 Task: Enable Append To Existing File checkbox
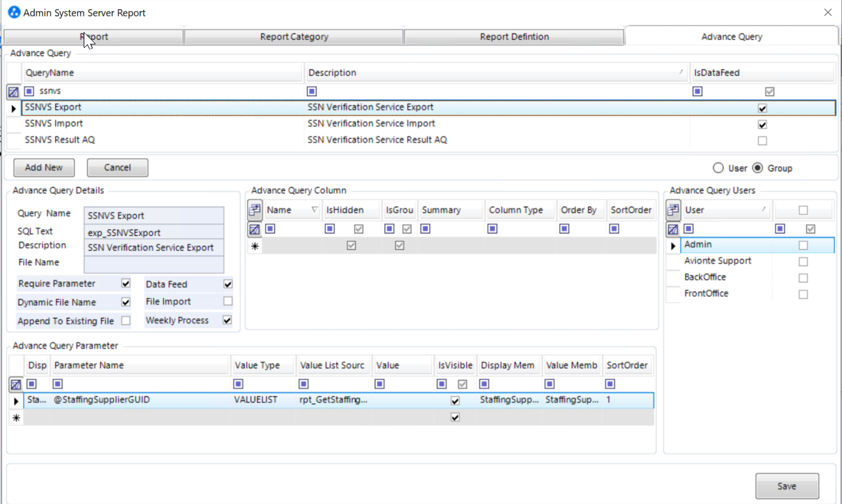coord(126,321)
